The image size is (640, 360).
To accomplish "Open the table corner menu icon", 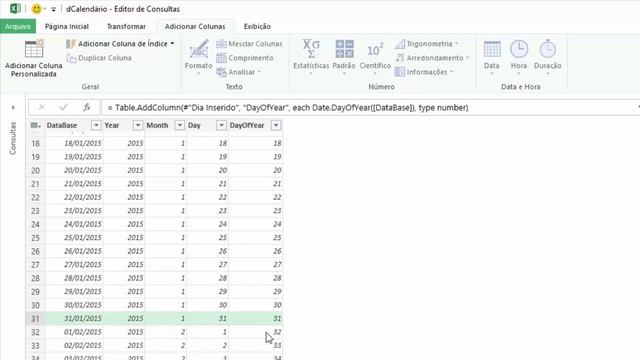I will click(36, 125).
